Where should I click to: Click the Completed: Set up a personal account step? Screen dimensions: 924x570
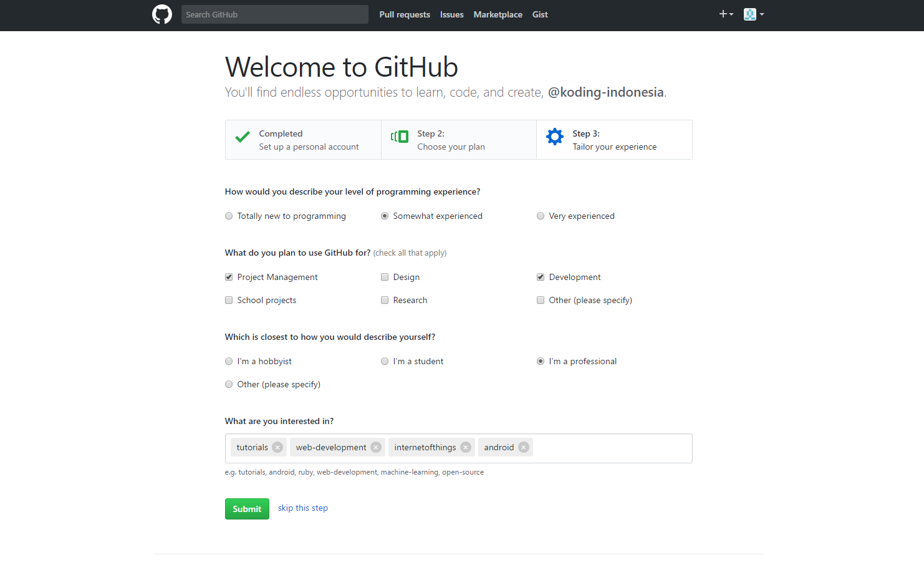[303, 140]
